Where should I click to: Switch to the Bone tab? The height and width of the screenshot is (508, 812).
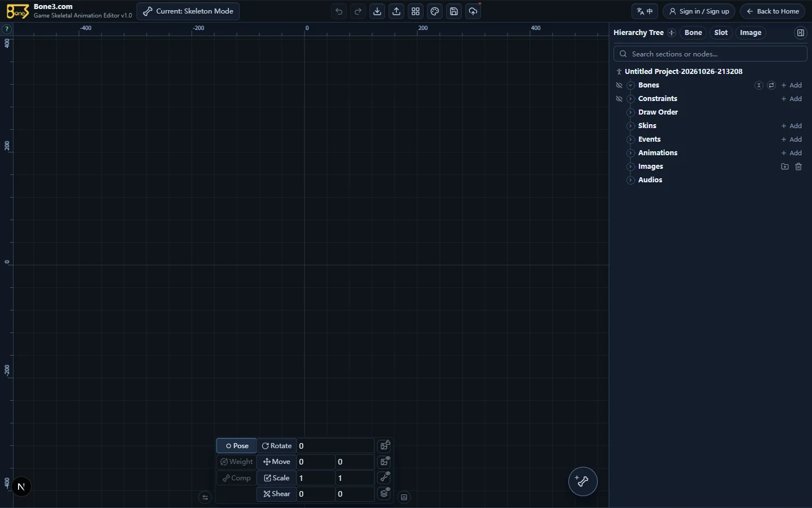pos(693,33)
